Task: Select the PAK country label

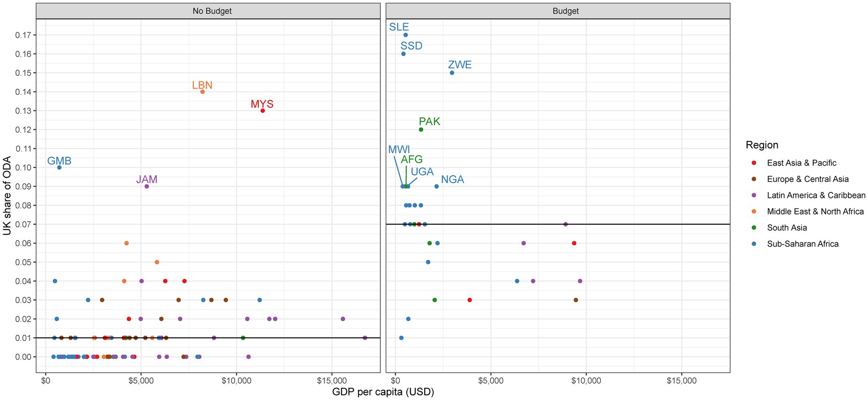Action: pos(430,121)
